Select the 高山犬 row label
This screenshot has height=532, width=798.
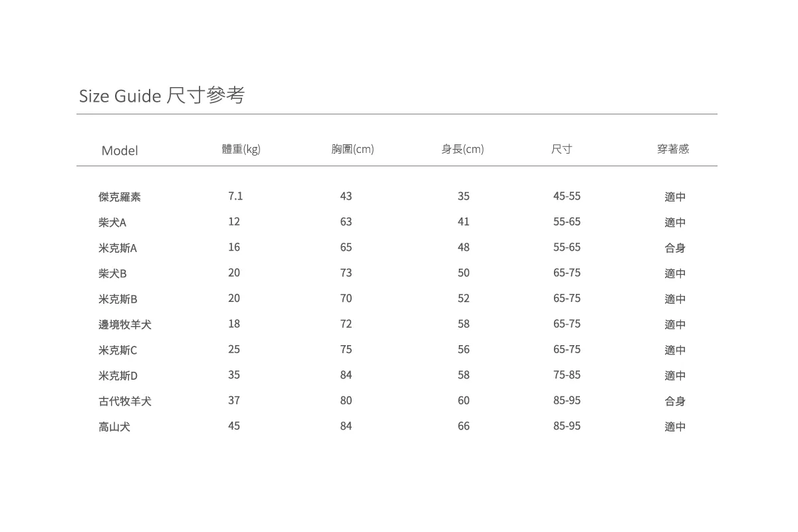[114, 427]
